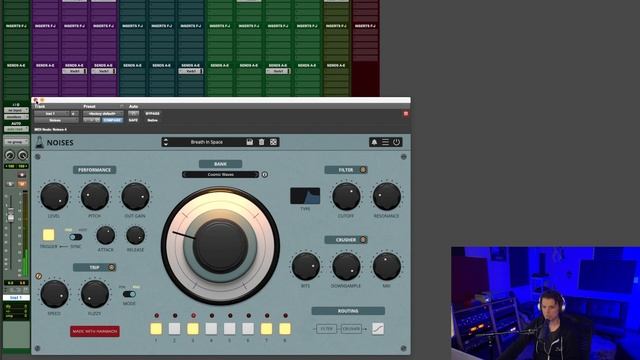640x360 pixels.
Task: Click the Noises flask logo
Action: pos(39,142)
